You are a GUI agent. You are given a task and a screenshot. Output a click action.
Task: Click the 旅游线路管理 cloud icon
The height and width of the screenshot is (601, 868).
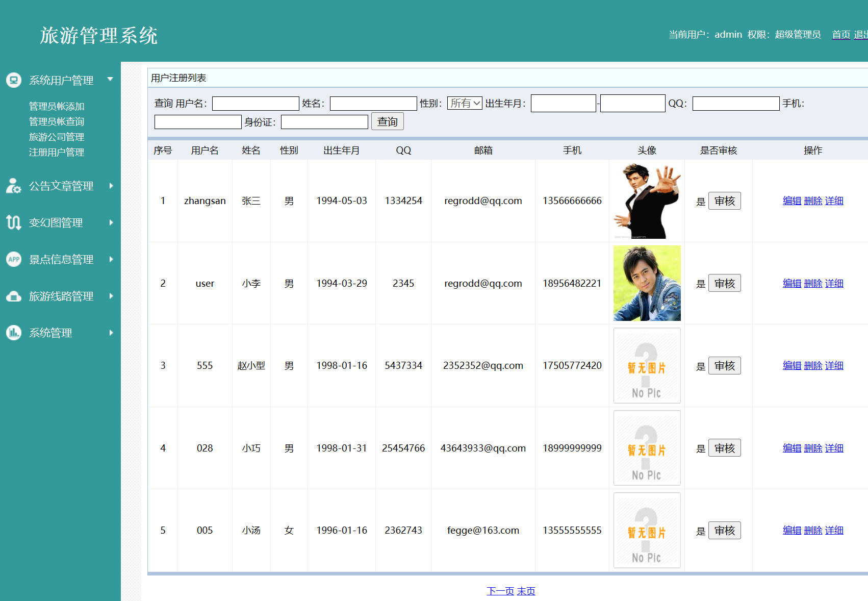13,296
